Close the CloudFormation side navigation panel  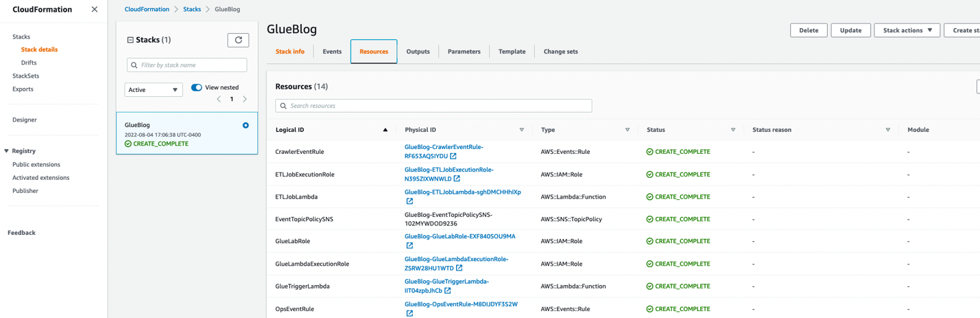(94, 10)
